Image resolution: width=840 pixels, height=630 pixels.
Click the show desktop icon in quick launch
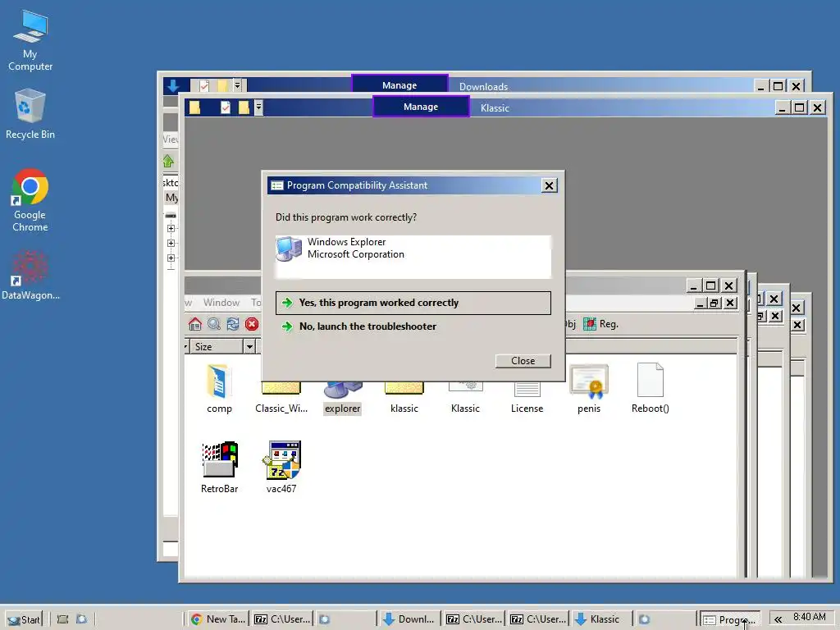coord(62,619)
